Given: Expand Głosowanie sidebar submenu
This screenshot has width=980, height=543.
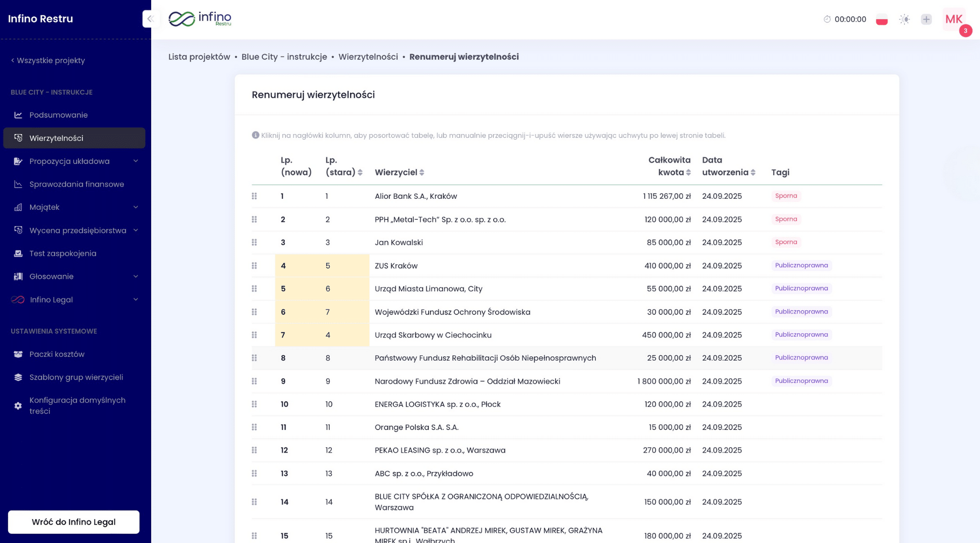Looking at the screenshot, I should 52,276.
